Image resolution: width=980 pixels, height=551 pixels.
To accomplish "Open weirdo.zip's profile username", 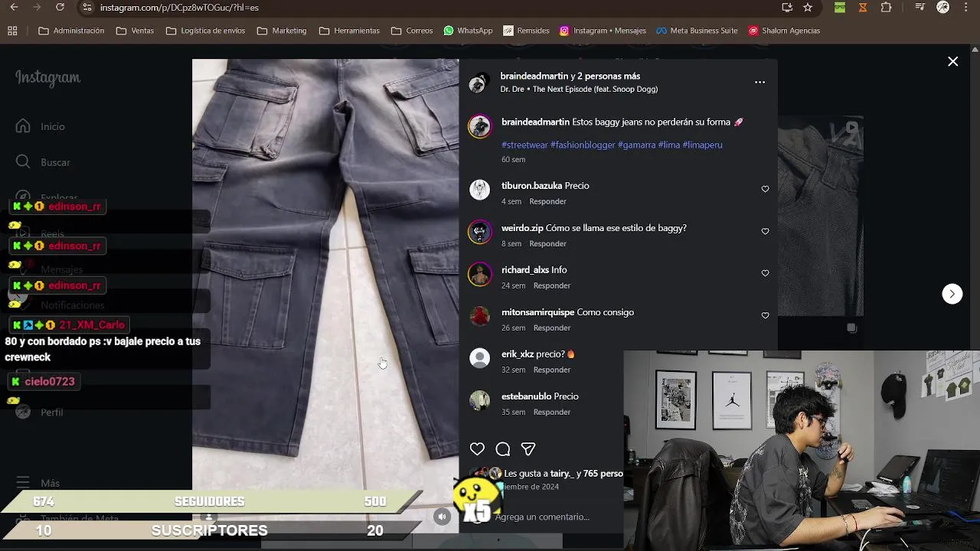I will pos(522,228).
